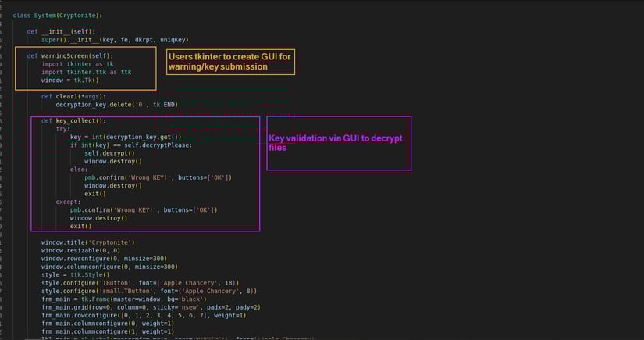
Task: Click the window.title('Cryptonite') line
Action: tap(88, 242)
